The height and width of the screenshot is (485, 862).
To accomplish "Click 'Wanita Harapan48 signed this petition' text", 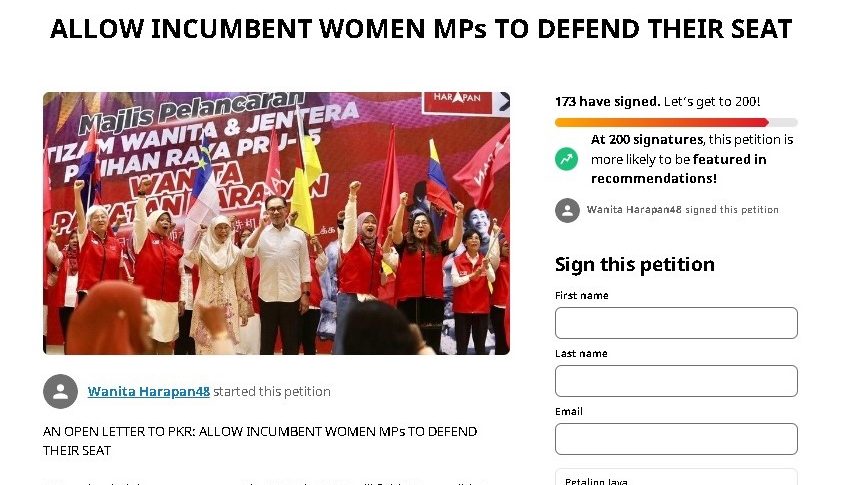I will click(x=682, y=210).
